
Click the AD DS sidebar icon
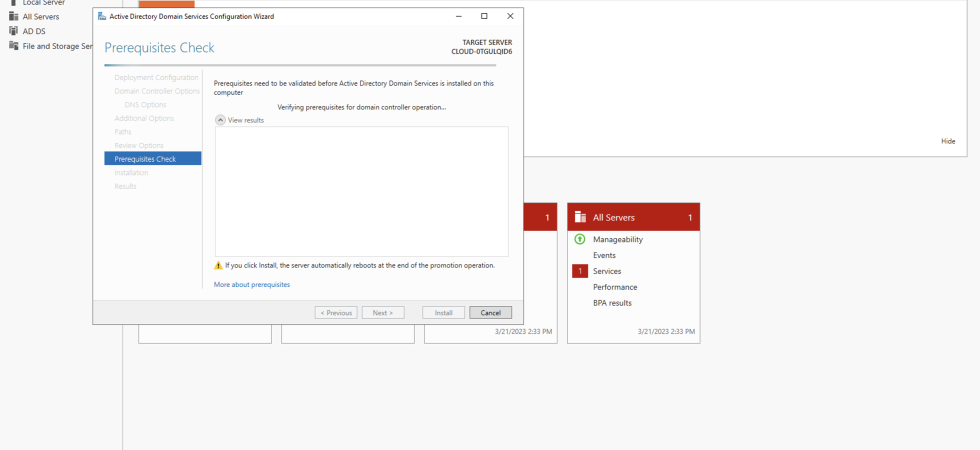[x=13, y=31]
